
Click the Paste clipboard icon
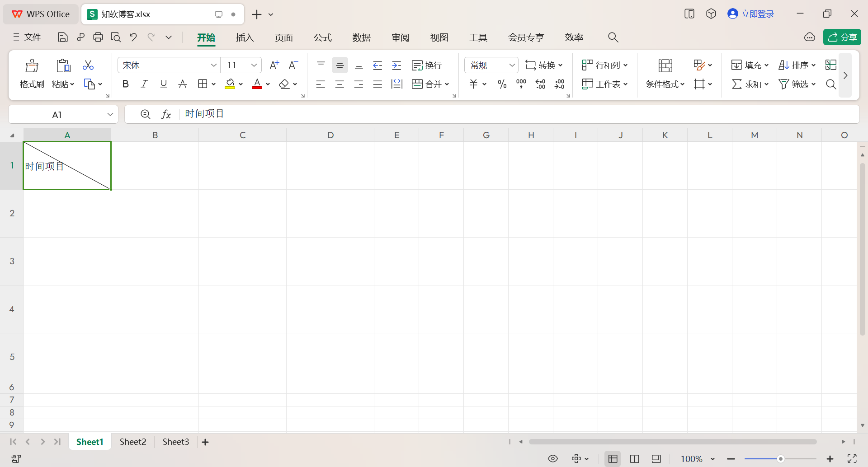pos(63,65)
